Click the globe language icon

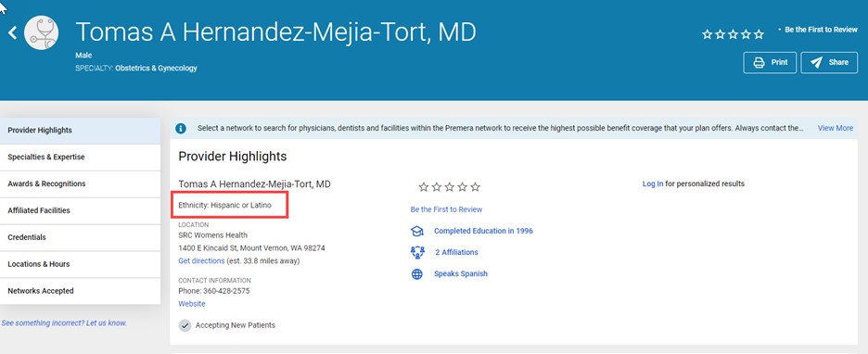[x=416, y=273]
